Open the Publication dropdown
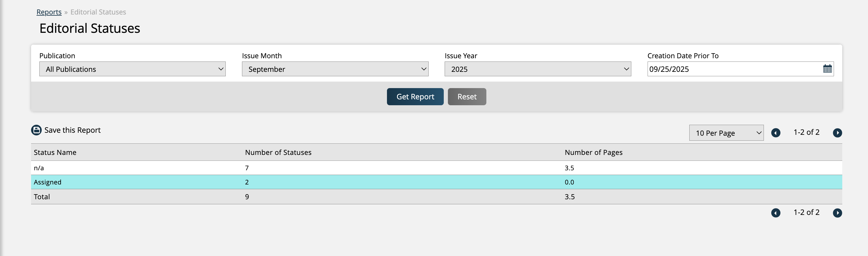 coord(132,69)
